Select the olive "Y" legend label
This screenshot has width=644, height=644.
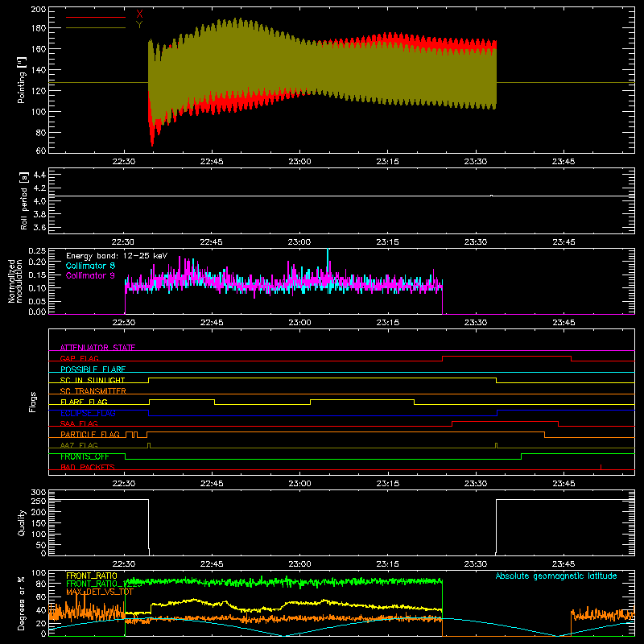[x=139, y=25]
